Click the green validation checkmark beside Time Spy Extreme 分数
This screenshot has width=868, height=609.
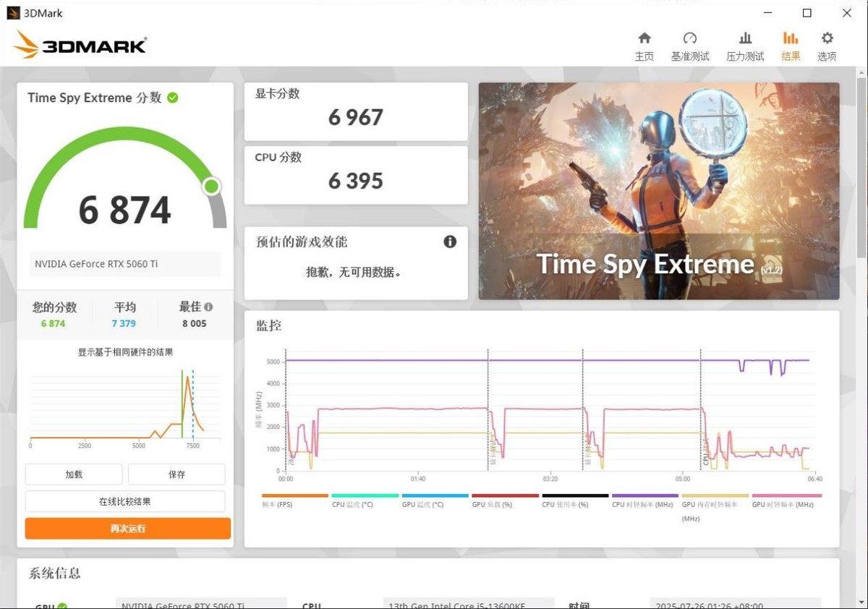172,98
